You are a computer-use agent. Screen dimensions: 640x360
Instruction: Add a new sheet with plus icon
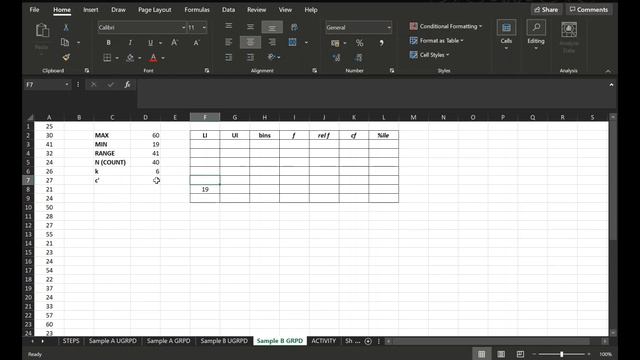[368, 341]
